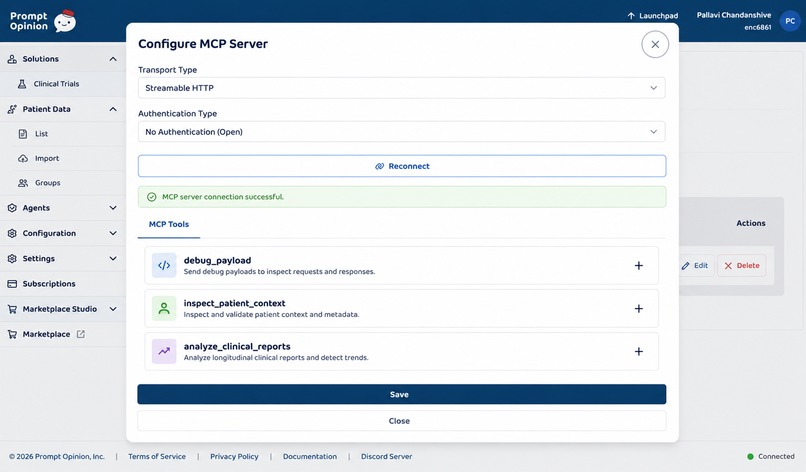Open the Import menu item
This screenshot has height=472, width=806.
pos(63,158)
